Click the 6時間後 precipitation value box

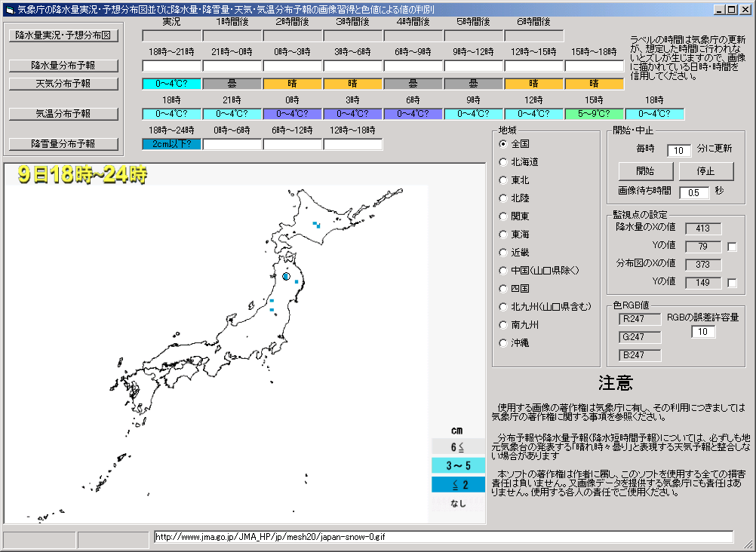pyautogui.click(x=533, y=35)
